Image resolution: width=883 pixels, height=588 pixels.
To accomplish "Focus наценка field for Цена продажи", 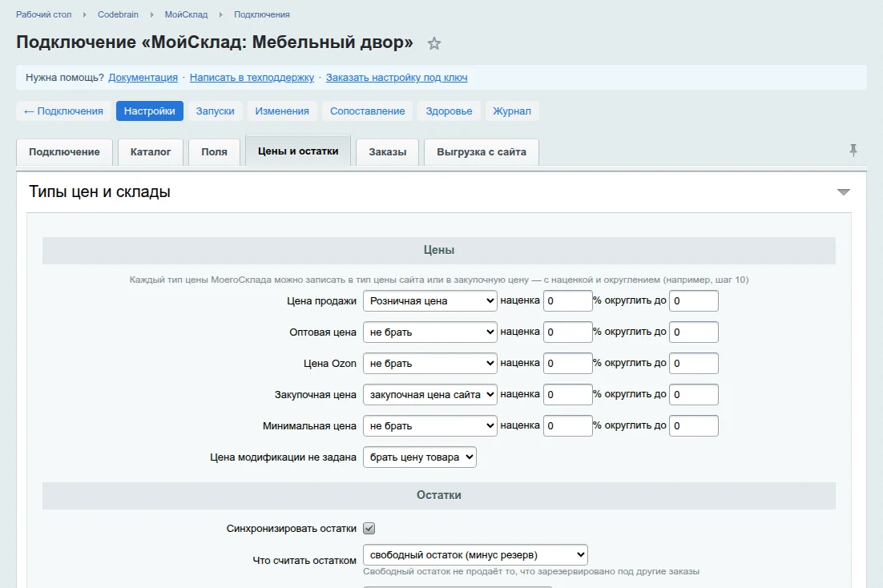I will (x=567, y=300).
